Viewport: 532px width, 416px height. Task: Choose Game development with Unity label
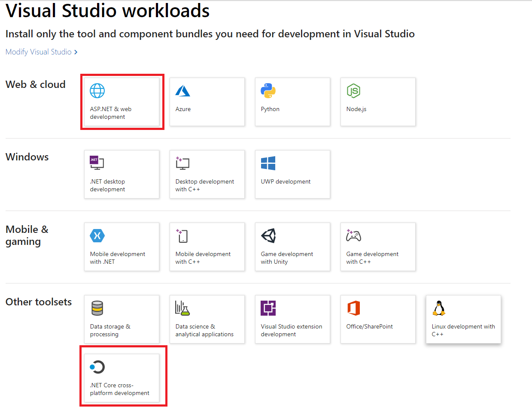click(x=287, y=258)
